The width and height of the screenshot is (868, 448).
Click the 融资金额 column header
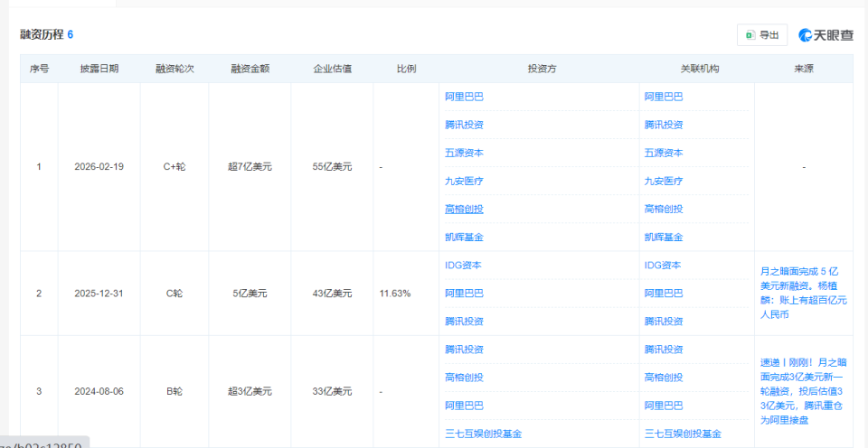(250, 70)
